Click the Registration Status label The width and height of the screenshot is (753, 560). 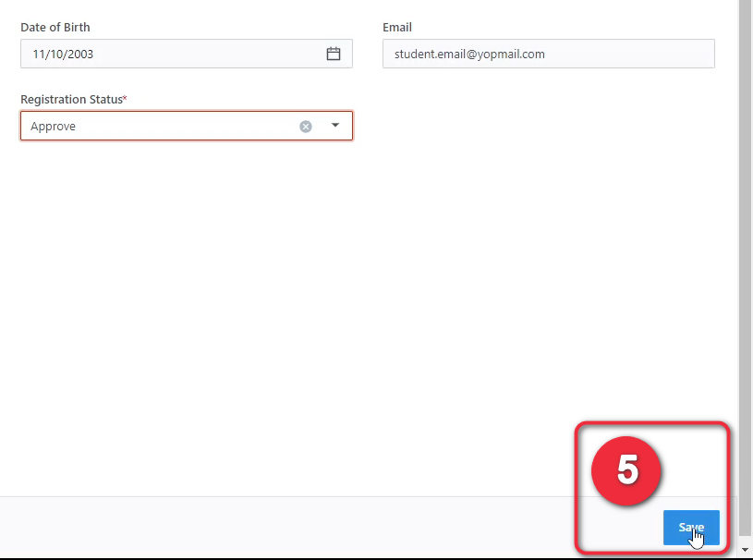[x=71, y=99]
